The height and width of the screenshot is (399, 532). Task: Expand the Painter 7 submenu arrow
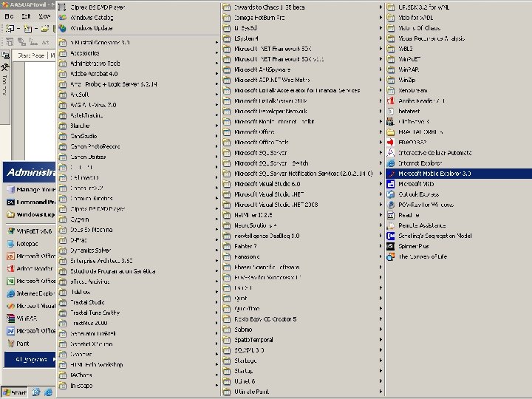(x=381, y=246)
